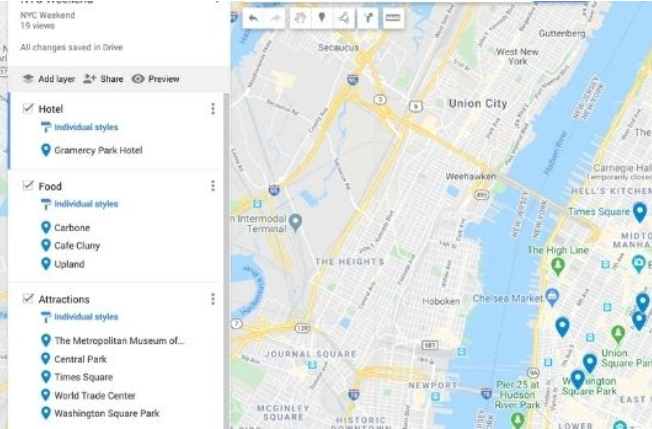Image resolution: width=652 pixels, height=429 pixels.
Task: Select Cafe Cluny in the Food layer
Action: click(x=77, y=246)
